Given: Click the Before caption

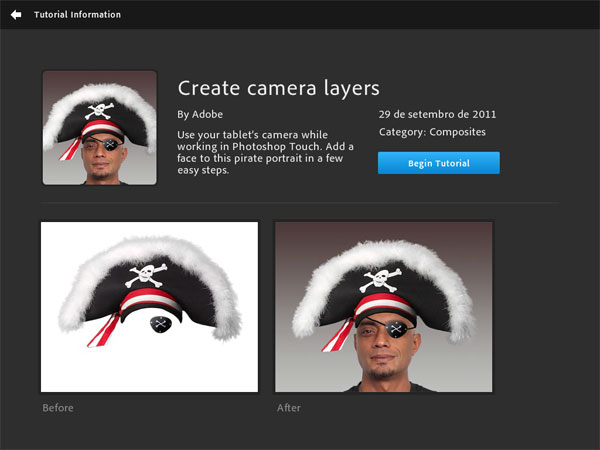Looking at the screenshot, I should [x=58, y=408].
